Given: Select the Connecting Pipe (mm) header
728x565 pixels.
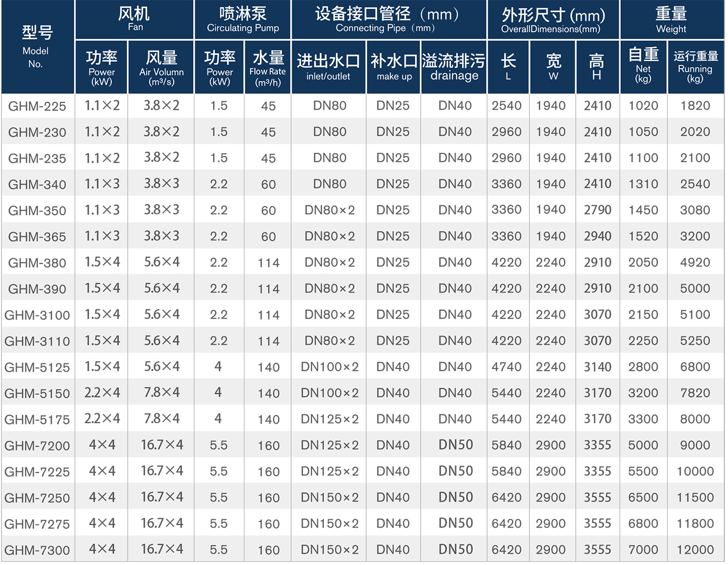Looking at the screenshot, I should pos(389,20).
